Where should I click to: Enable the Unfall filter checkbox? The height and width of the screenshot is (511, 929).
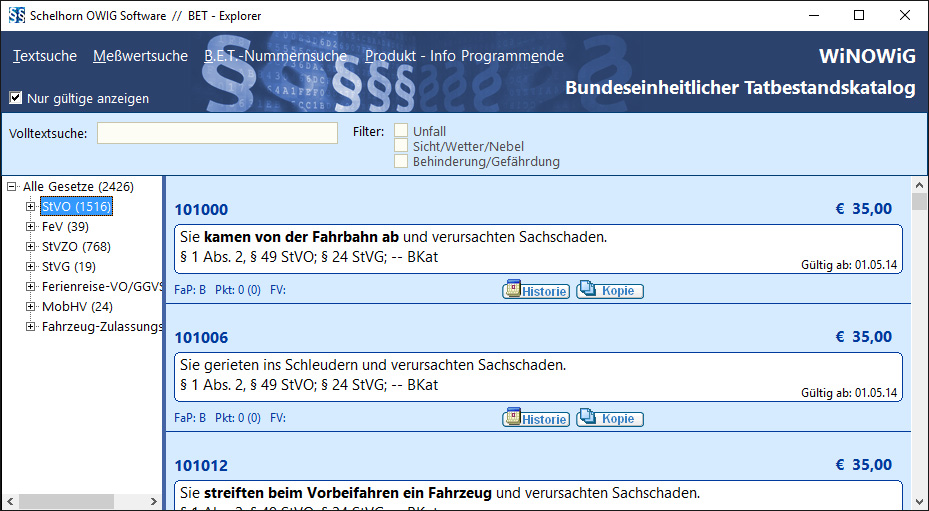point(401,131)
